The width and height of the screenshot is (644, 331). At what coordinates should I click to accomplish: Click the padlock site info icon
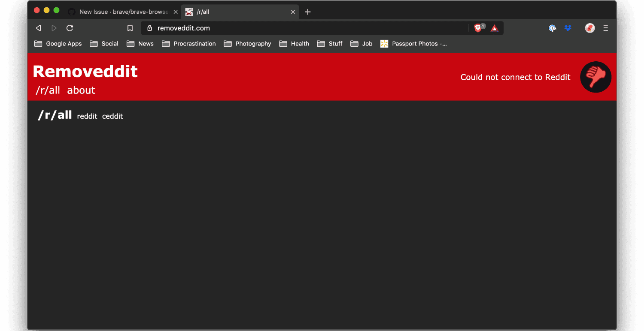point(149,28)
